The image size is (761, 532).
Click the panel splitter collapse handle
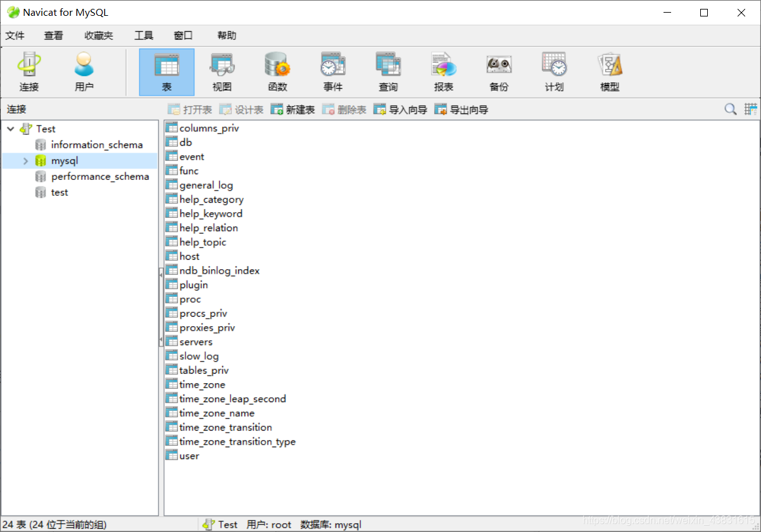tap(161, 307)
